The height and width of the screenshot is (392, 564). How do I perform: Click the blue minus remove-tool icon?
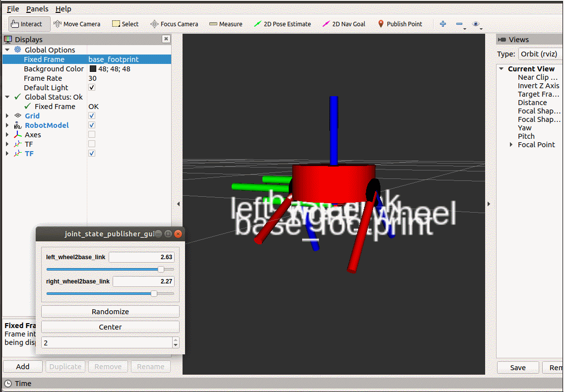click(459, 24)
